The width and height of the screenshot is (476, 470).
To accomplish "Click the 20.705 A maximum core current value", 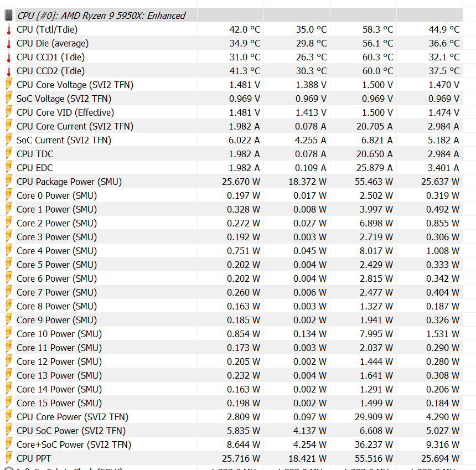I will pos(374,126).
